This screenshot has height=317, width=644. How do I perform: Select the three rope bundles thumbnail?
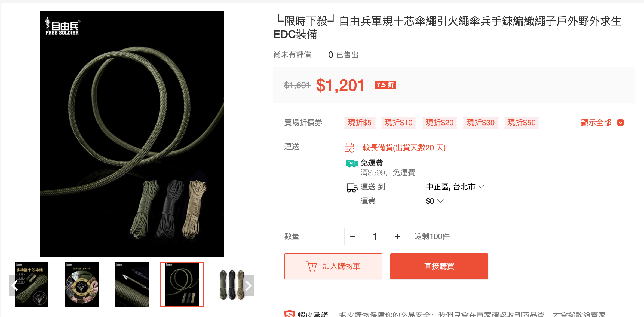pyautogui.click(x=232, y=284)
